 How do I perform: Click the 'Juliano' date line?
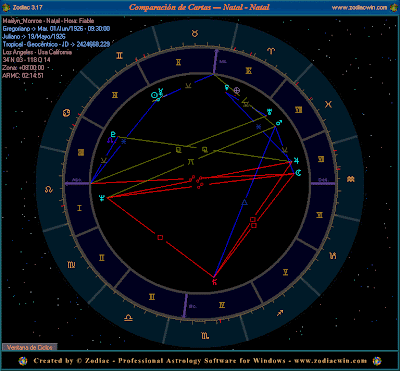pos(34,37)
